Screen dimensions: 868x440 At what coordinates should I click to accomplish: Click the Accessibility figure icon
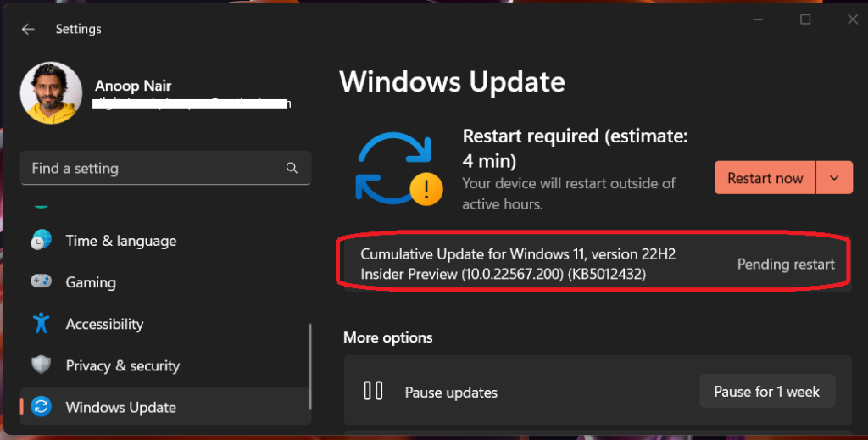[41, 323]
